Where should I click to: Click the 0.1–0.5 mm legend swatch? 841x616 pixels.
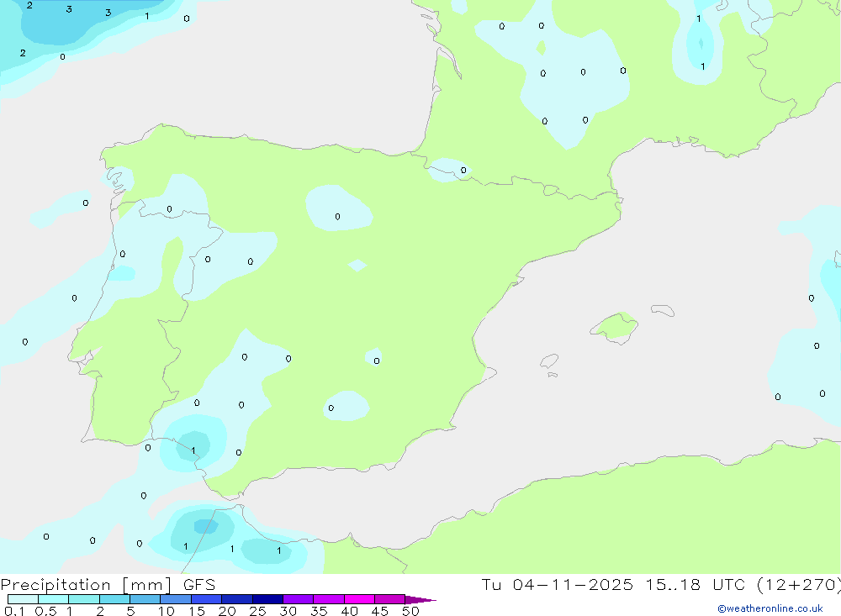coord(23,599)
